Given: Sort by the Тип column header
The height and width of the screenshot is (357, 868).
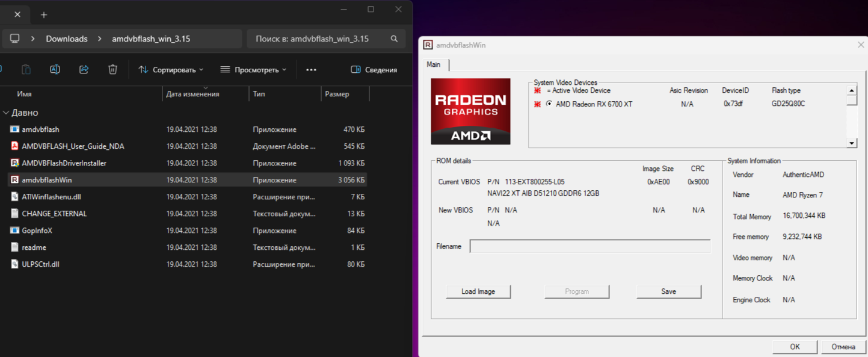Looking at the screenshot, I should click(259, 94).
